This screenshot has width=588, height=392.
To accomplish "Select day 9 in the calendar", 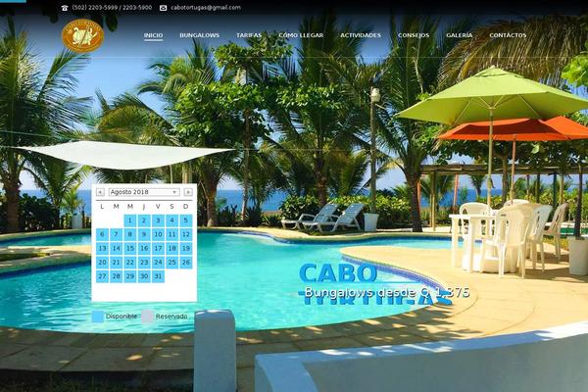I will click(144, 234).
